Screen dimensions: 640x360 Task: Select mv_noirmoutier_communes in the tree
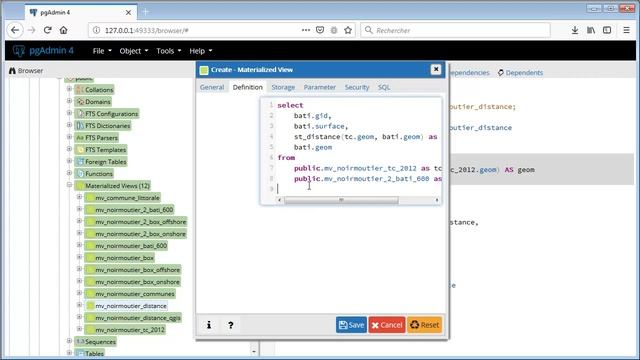coord(135,294)
